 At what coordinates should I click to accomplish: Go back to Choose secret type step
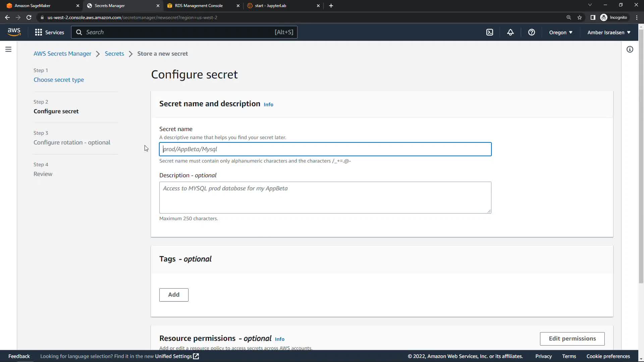point(59,80)
